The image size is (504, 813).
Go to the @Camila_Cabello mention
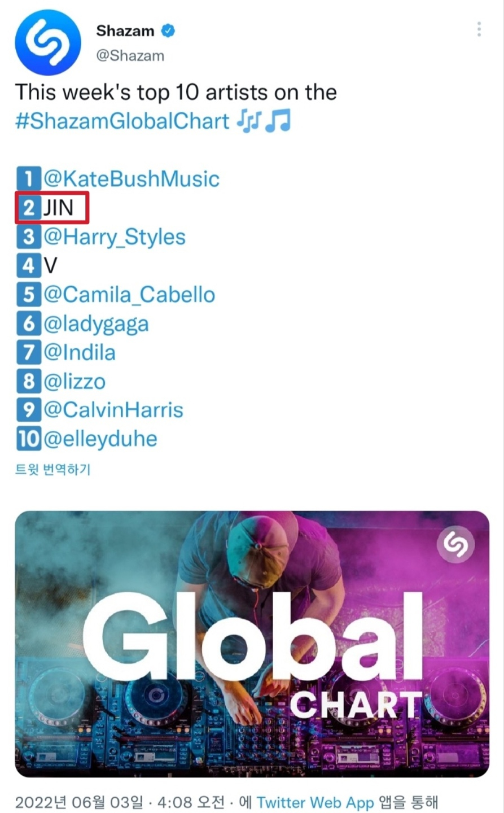[129, 295]
